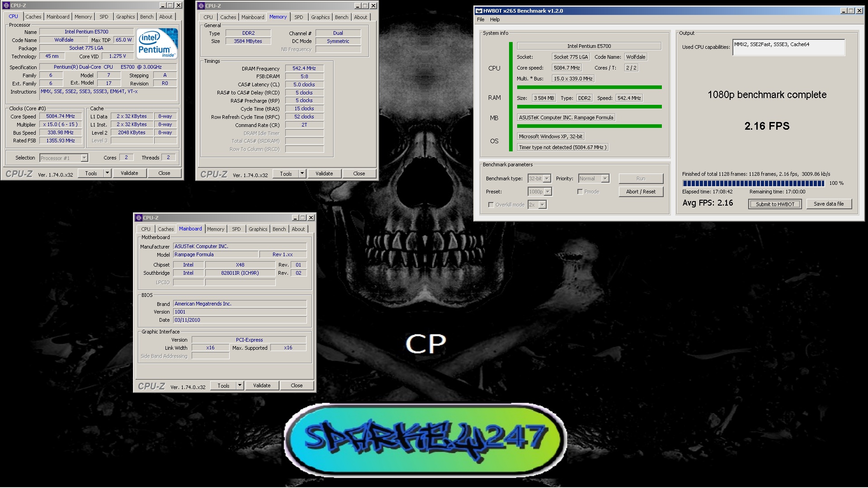Toggle the Overkill mode checkbox
Screen dimensions: 868x488
(x=491, y=205)
